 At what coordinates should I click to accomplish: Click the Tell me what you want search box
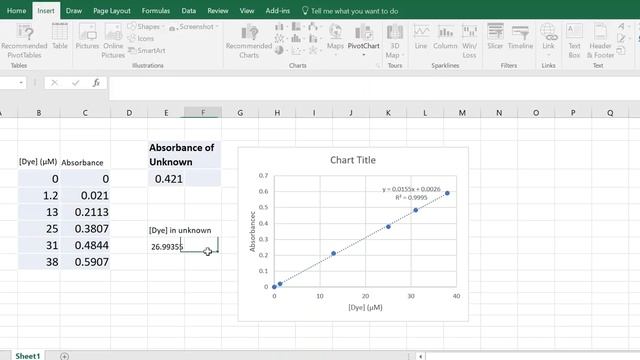click(350, 11)
